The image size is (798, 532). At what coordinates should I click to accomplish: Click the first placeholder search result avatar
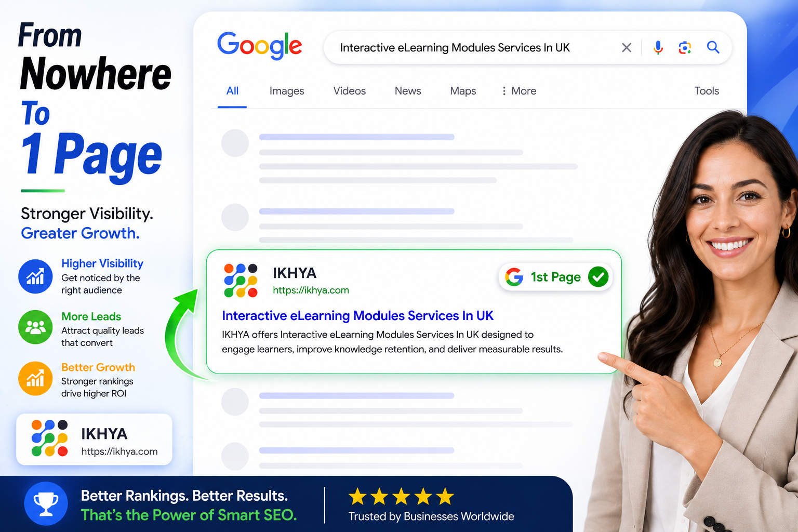[x=235, y=143]
